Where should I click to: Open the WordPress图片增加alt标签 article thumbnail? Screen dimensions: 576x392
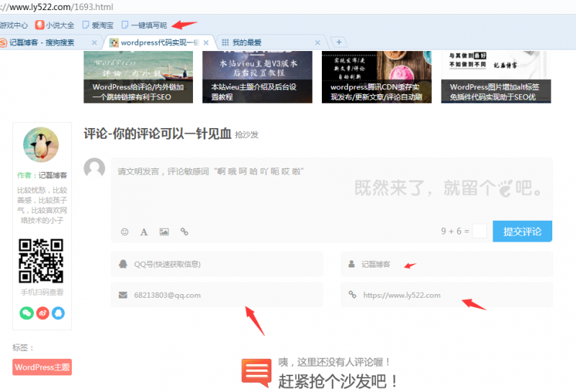pos(496,77)
